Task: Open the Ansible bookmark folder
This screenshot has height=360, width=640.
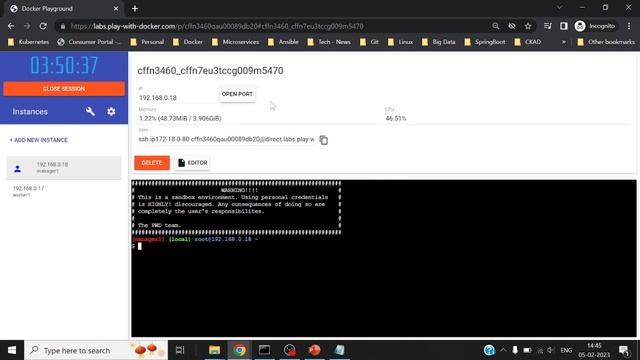Action: pyautogui.click(x=283, y=42)
